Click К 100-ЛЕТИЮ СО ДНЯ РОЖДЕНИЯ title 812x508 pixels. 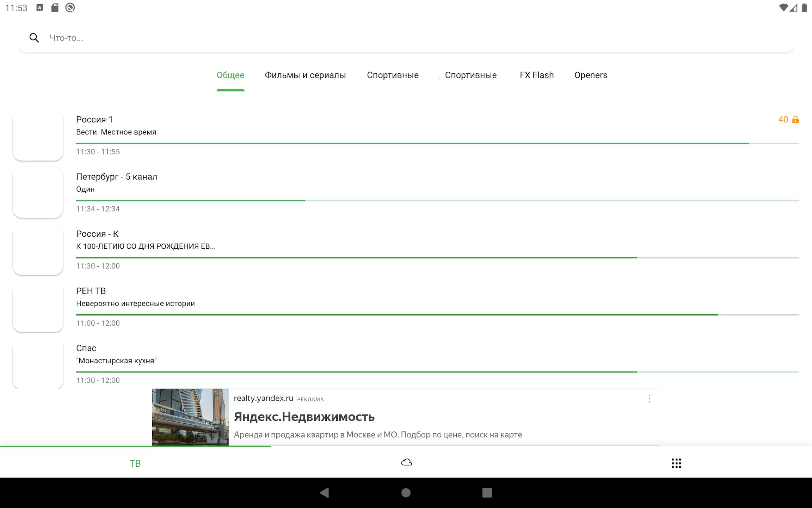click(146, 246)
